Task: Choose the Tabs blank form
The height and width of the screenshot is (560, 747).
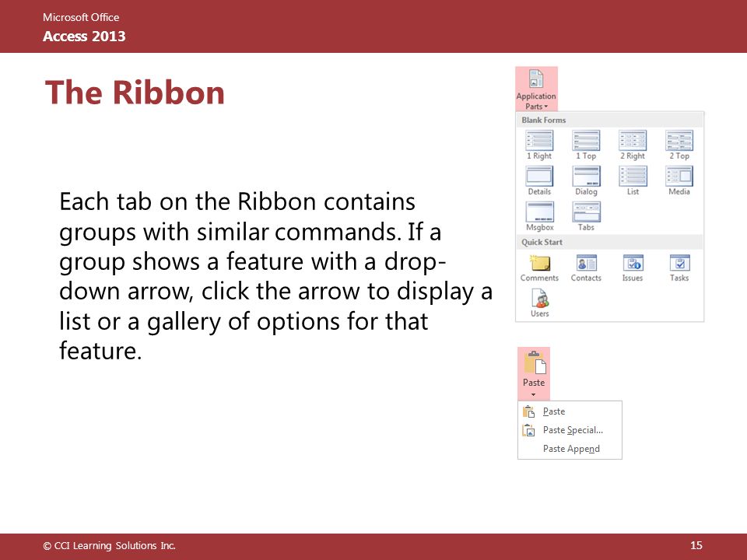Action: pyautogui.click(x=586, y=217)
